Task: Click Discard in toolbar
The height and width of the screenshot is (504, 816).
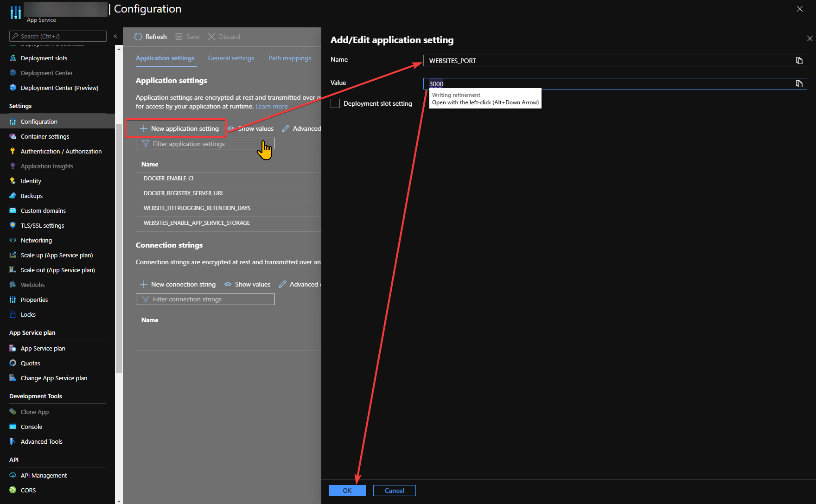Action: point(224,37)
